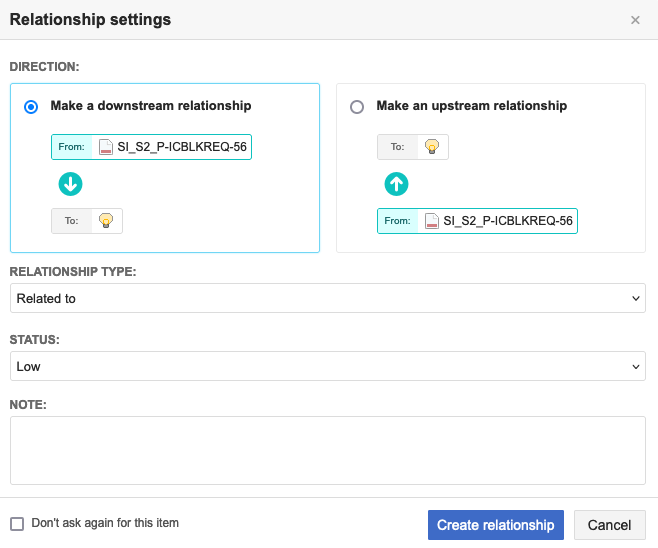This screenshot has width=658, height=548.
Task: Click the document icon in upstream From field
Action: click(x=432, y=221)
